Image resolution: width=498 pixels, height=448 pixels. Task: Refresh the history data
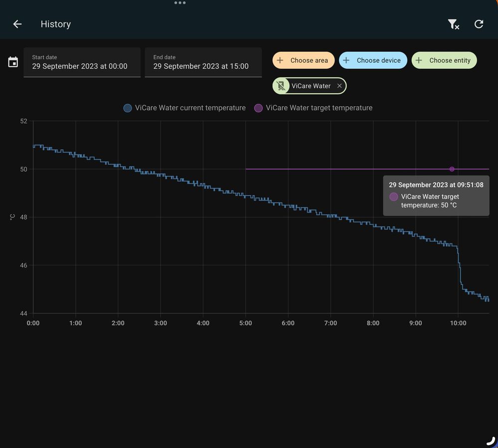coord(479,24)
